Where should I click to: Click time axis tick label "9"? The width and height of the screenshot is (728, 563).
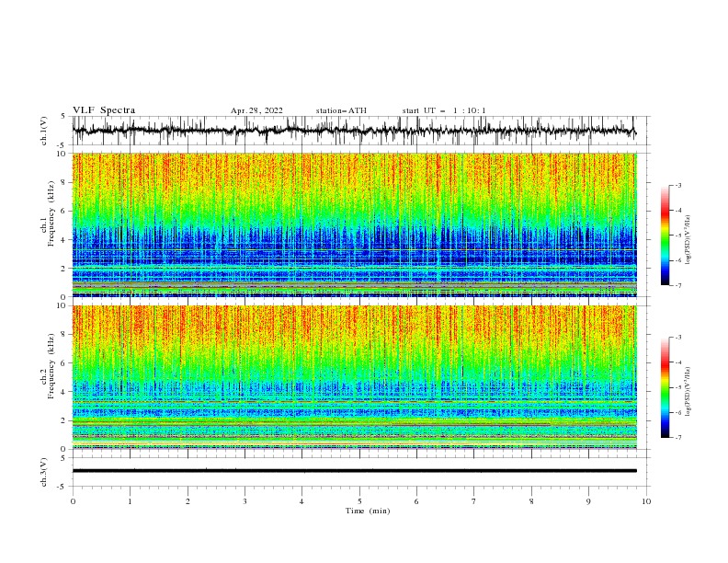(x=588, y=501)
